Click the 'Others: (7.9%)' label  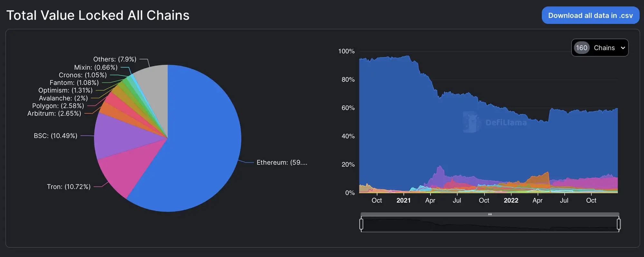point(115,59)
